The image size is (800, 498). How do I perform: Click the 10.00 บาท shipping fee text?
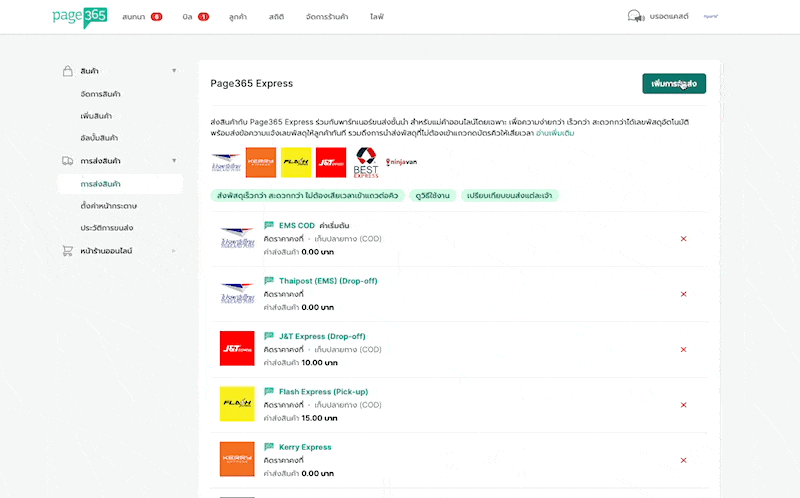tap(319, 363)
